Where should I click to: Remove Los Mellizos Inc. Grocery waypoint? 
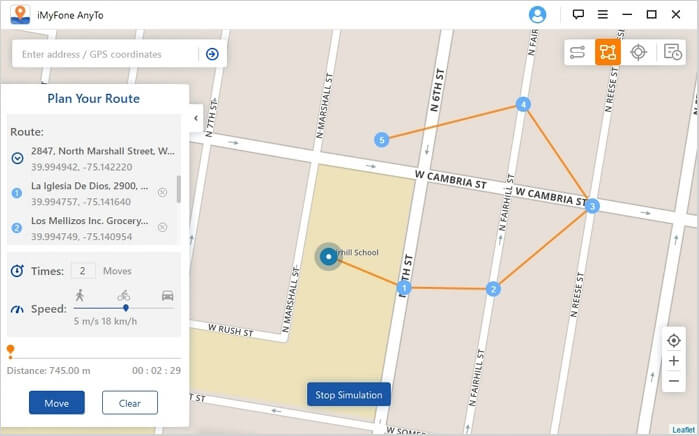click(x=162, y=227)
